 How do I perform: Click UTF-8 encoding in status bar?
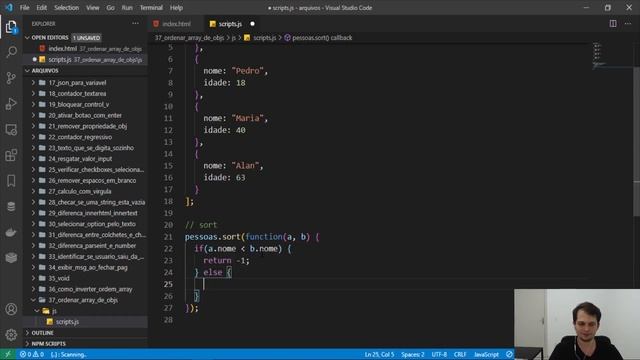coord(439,354)
